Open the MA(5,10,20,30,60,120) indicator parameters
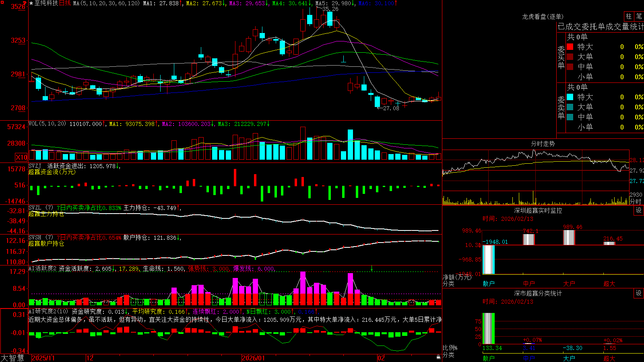644x362 pixels. 106,3
